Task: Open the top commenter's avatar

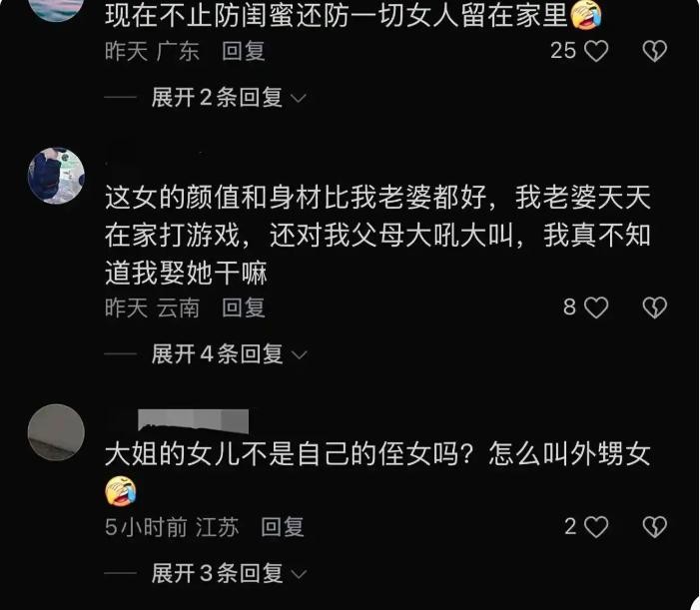Action: click(x=56, y=9)
